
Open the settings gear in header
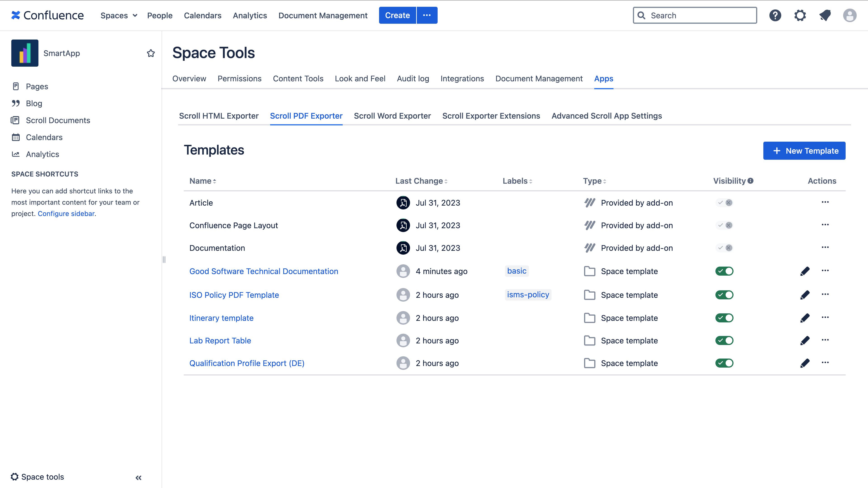pyautogui.click(x=800, y=16)
